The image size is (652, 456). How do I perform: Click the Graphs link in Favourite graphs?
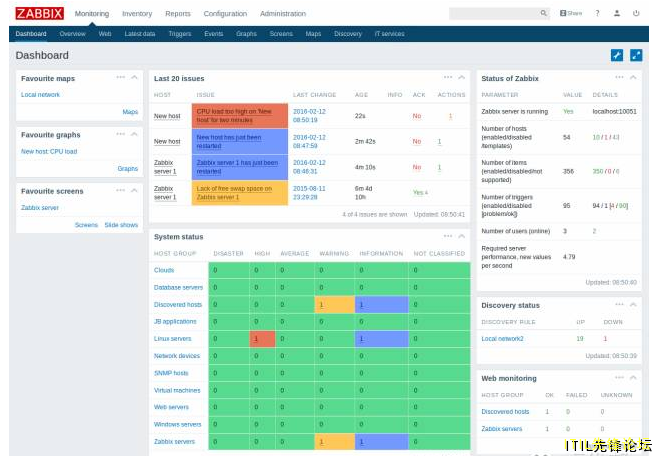pyautogui.click(x=128, y=168)
